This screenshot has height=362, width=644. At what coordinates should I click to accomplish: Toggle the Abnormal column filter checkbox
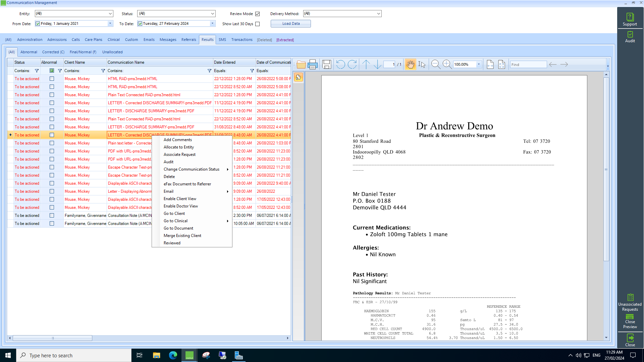click(52, 71)
